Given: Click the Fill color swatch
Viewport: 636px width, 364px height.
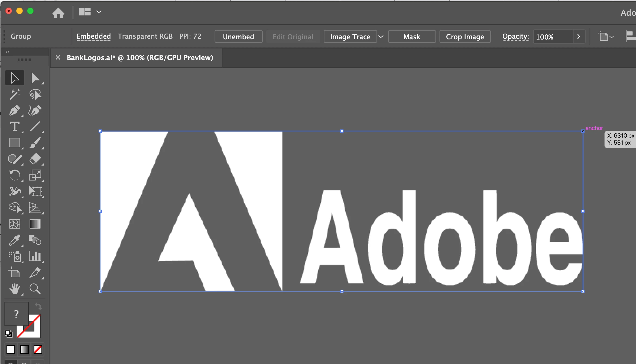Looking at the screenshot, I should click(x=16, y=314).
